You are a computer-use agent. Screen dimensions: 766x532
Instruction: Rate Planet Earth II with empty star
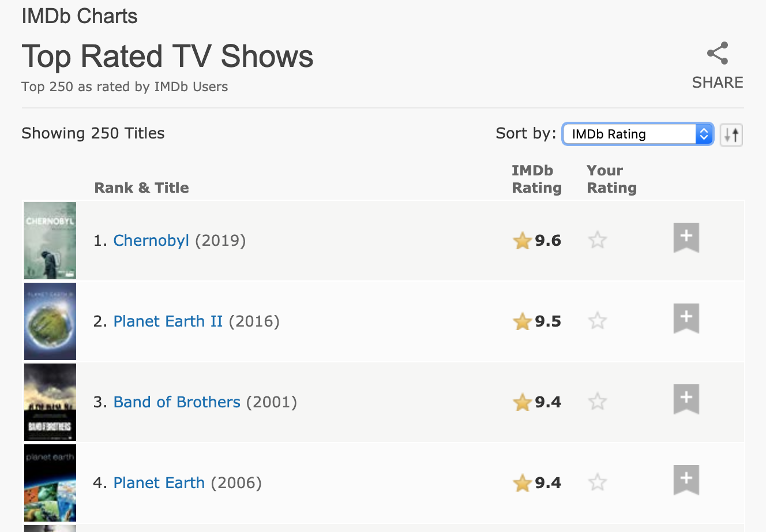(x=598, y=321)
